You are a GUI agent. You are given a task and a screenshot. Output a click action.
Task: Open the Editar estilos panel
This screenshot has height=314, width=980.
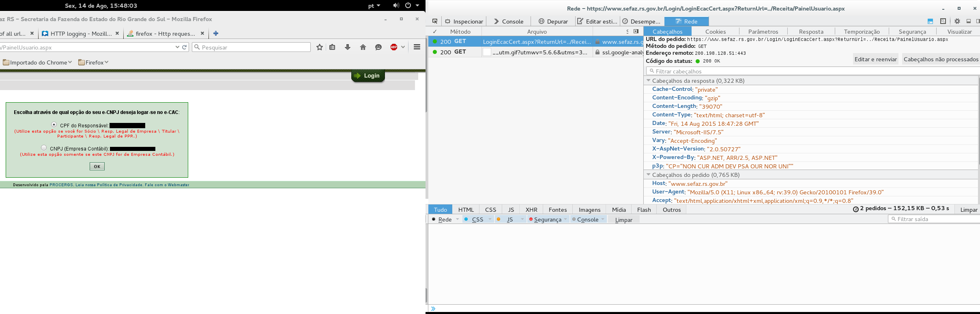click(597, 22)
